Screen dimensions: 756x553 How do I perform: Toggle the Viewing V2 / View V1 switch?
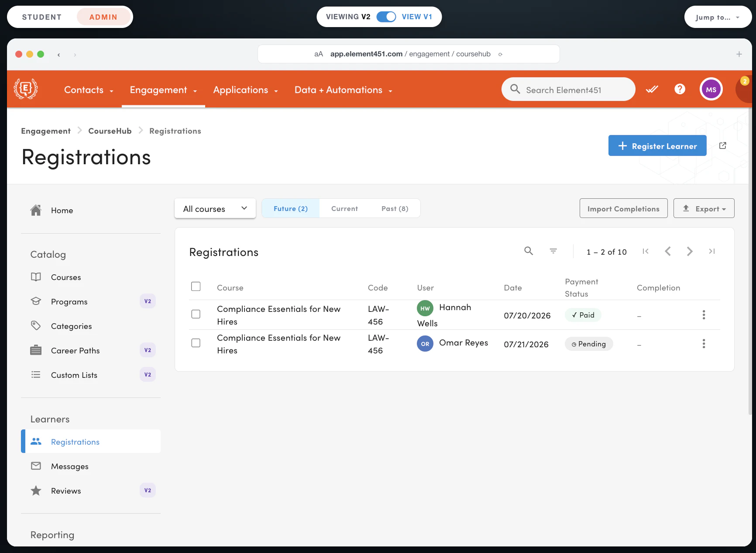pyautogui.click(x=386, y=17)
